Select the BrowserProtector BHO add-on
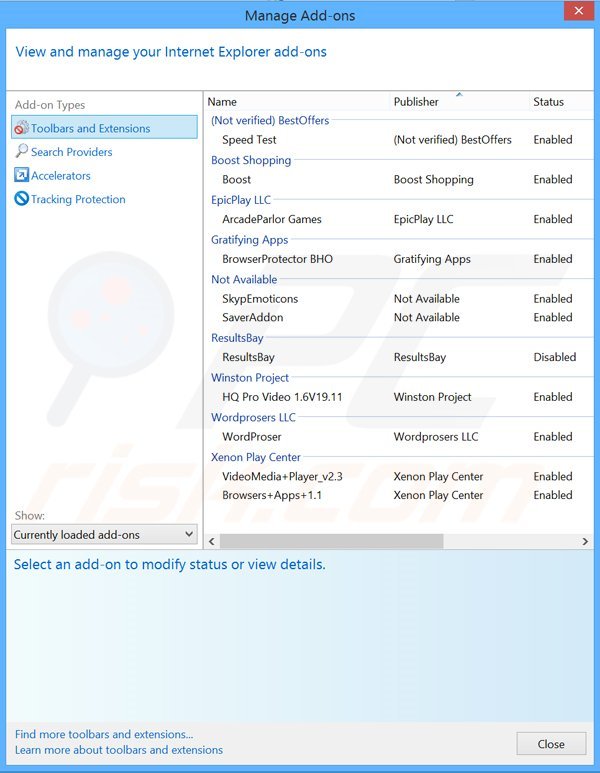This screenshot has width=600, height=773. pos(399,259)
